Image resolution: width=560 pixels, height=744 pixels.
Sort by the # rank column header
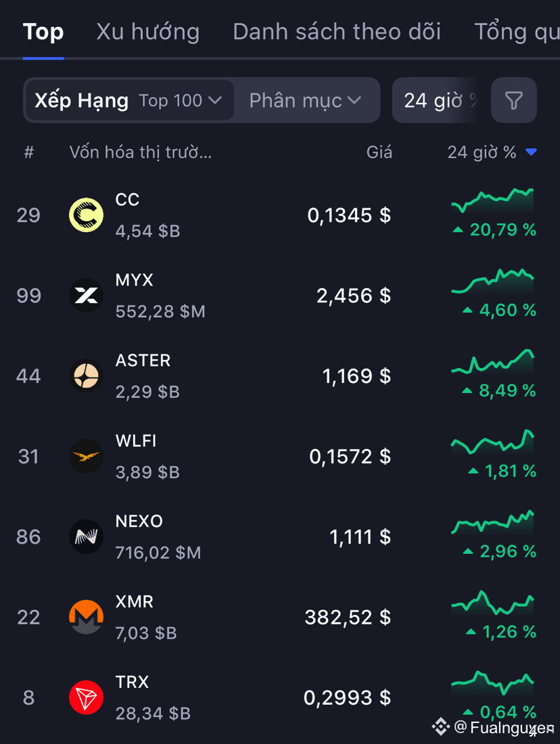tap(29, 152)
